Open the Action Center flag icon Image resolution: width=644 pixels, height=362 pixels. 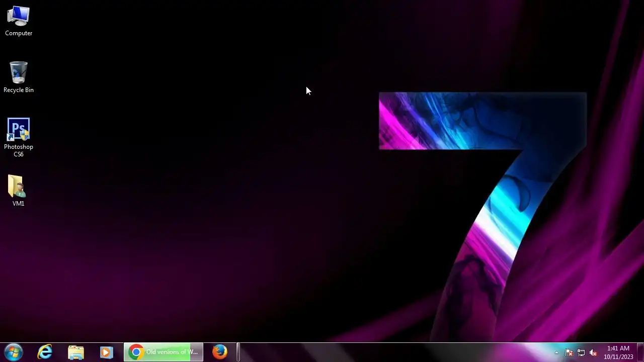point(569,352)
